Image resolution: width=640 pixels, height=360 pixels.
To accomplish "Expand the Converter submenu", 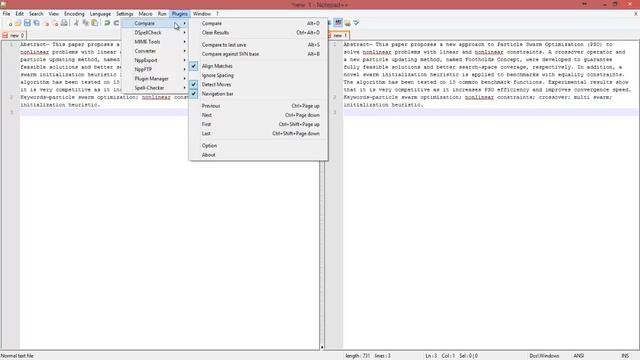I will click(x=155, y=51).
